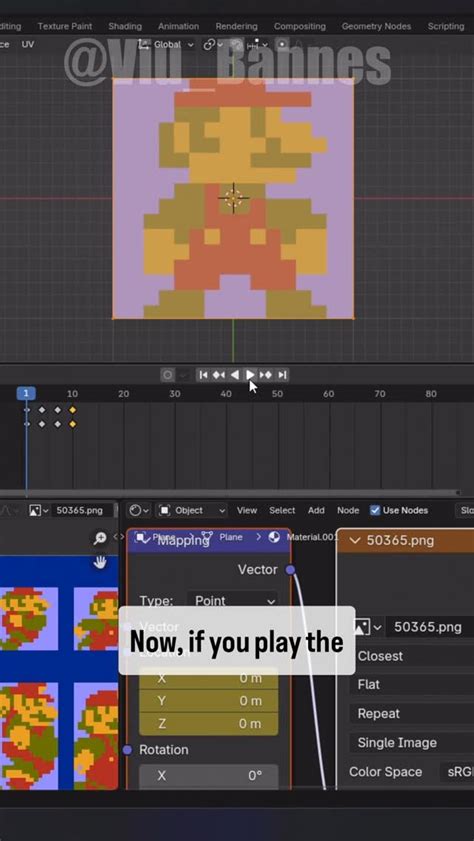Open the UV menu in the viewport header
The height and width of the screenshot is (841, 474).
[x=28, y=45]
